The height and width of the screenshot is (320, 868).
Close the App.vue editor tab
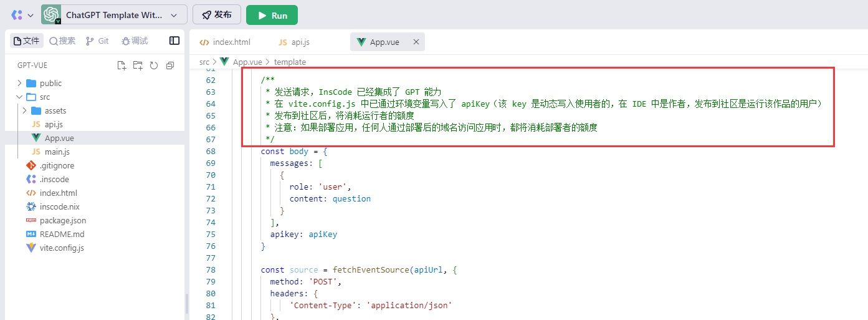(x=416, y=42)
